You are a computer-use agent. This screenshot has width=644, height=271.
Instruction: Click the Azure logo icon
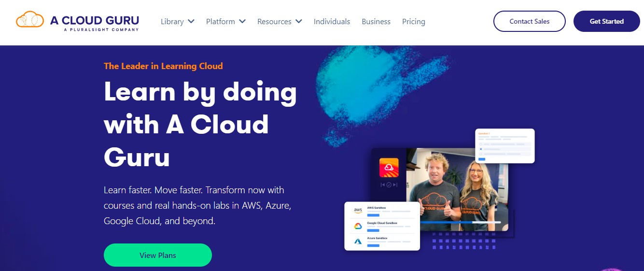(358, 241)
